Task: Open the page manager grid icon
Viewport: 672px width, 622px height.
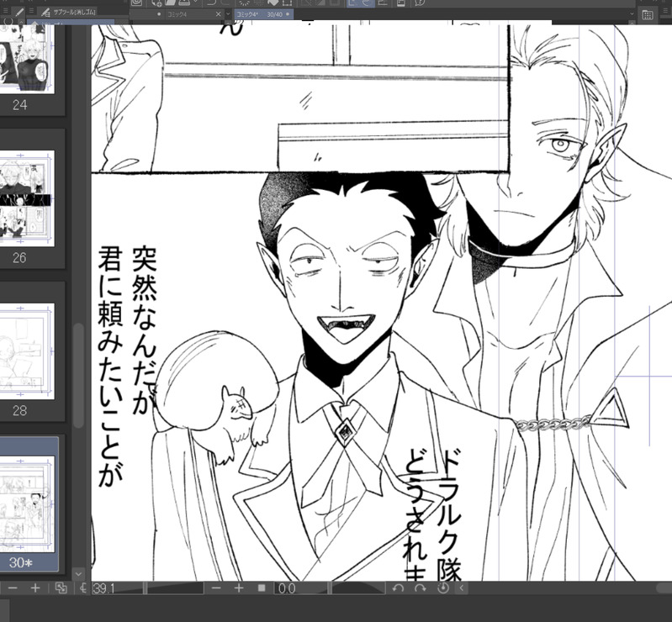Action: (648, 15)
